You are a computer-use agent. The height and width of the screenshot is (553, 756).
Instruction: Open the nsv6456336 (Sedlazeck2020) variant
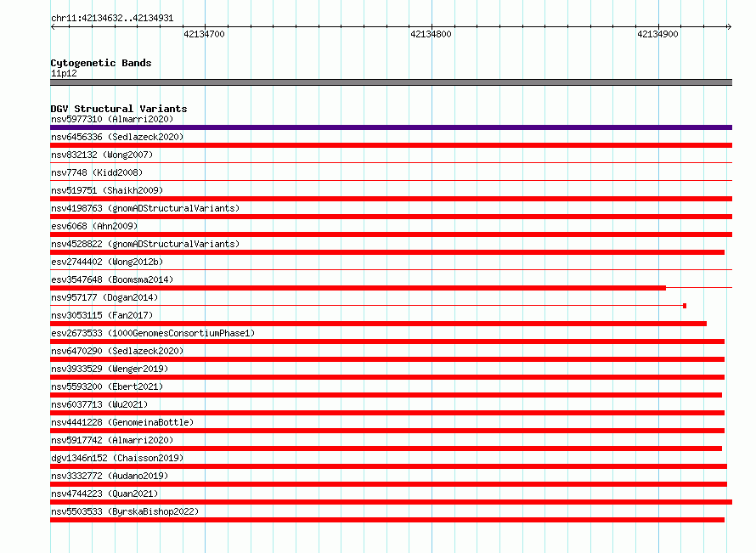(x=117, y=137)
